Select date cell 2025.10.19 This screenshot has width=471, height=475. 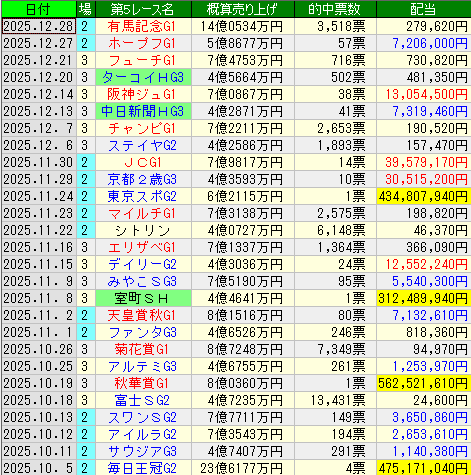39,383
